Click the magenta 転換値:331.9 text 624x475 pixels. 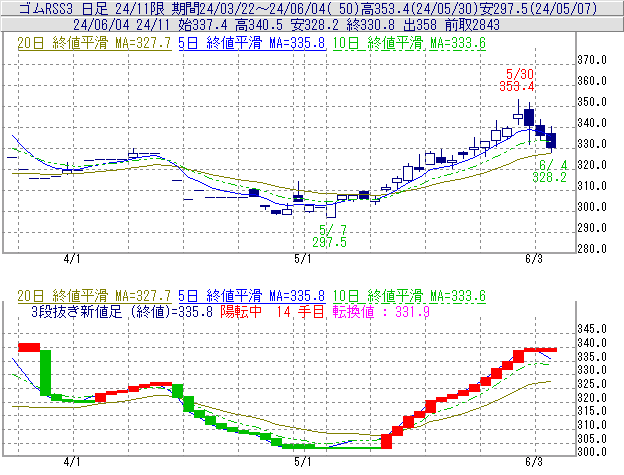(x=381, y=311)
